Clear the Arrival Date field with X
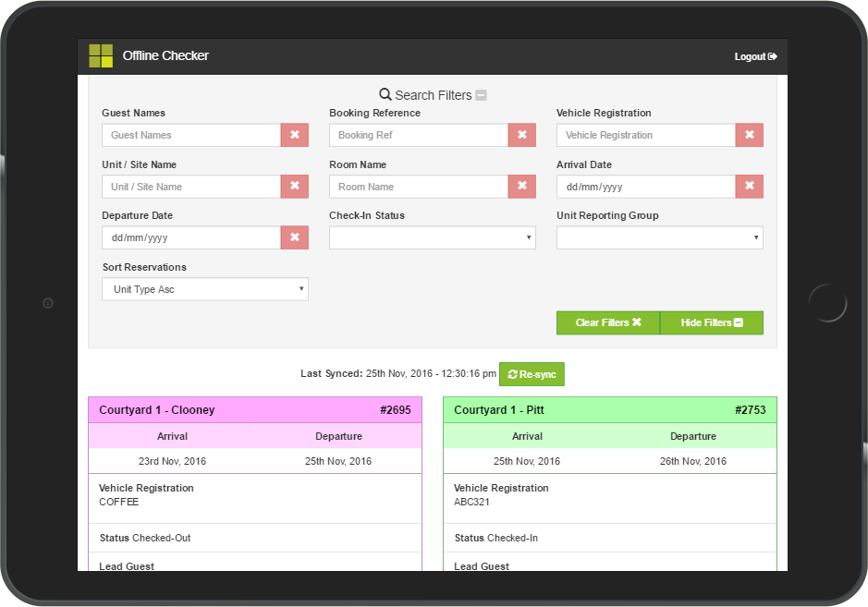868x607 pixels. coord(749,187)
